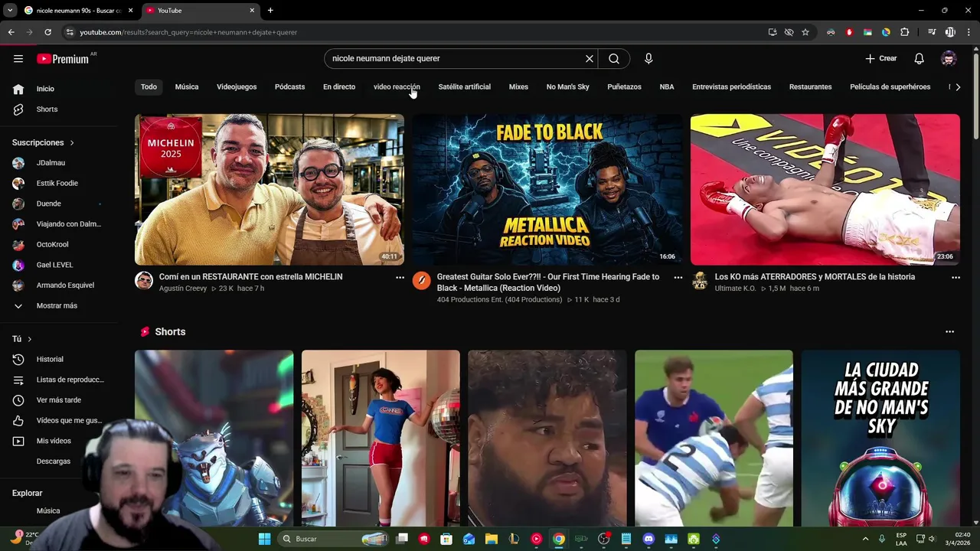This screenshot has height=551, width=980.
Task: Go to the YouTube Premium logo home
Action: click(x=63, y=59)
